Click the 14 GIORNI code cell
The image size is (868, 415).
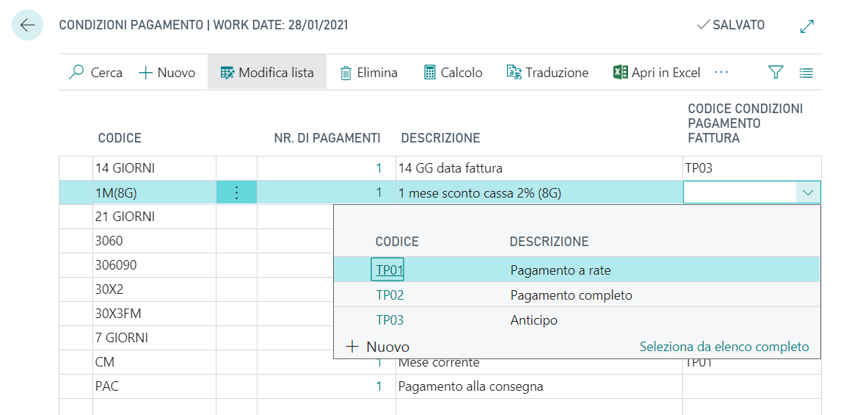[125, 168]
